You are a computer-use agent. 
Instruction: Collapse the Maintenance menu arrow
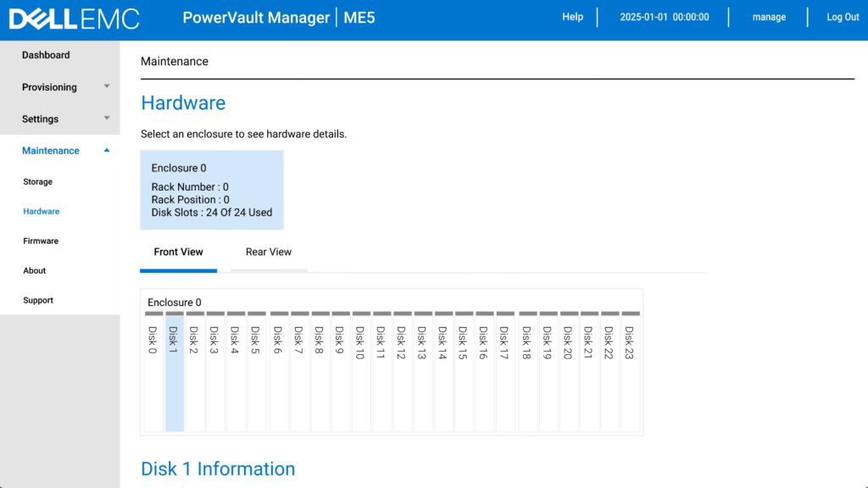(107, 150)
